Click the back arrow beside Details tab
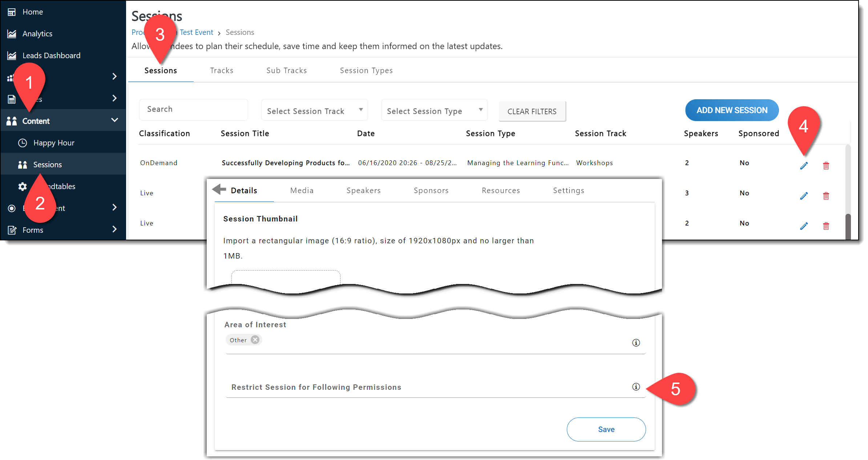Viewport: 868px width, 460px height. (219, 189)
